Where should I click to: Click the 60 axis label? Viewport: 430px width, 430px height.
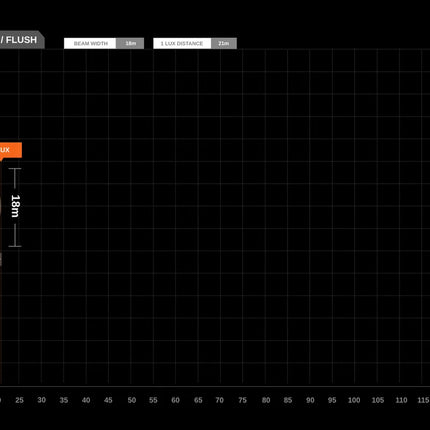point(175,400)
